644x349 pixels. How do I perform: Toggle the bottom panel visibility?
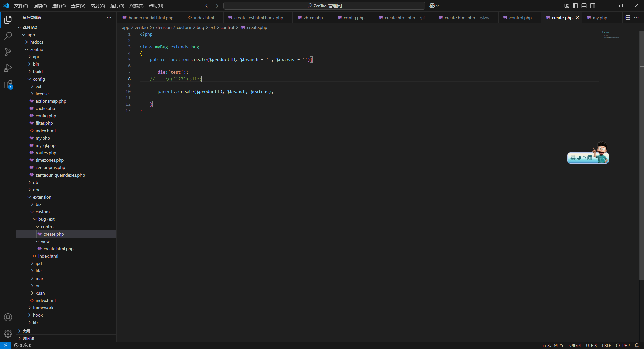tap(584, 6)
